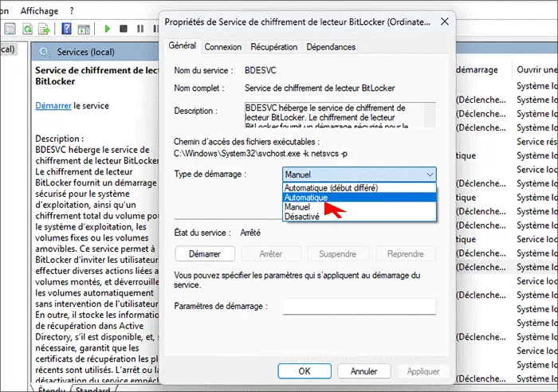Viewport: 558px width, 392px height.
Task: Click the Services (local) header title
Action: click(x=86, y=53)
